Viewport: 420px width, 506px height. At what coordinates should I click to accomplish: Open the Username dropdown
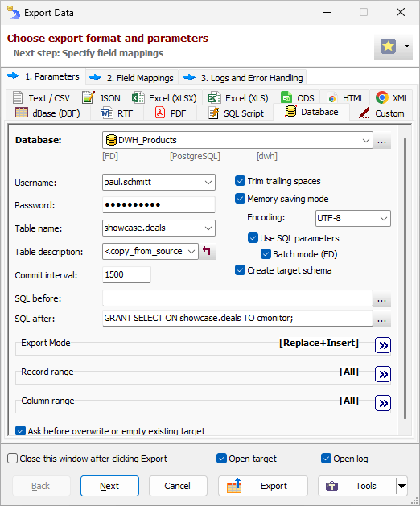(208, 183)
